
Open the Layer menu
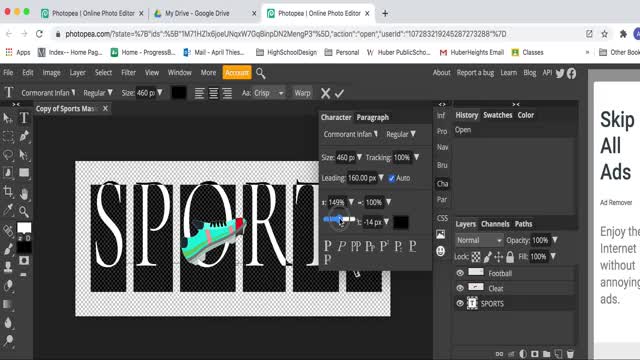pos(77,73)
